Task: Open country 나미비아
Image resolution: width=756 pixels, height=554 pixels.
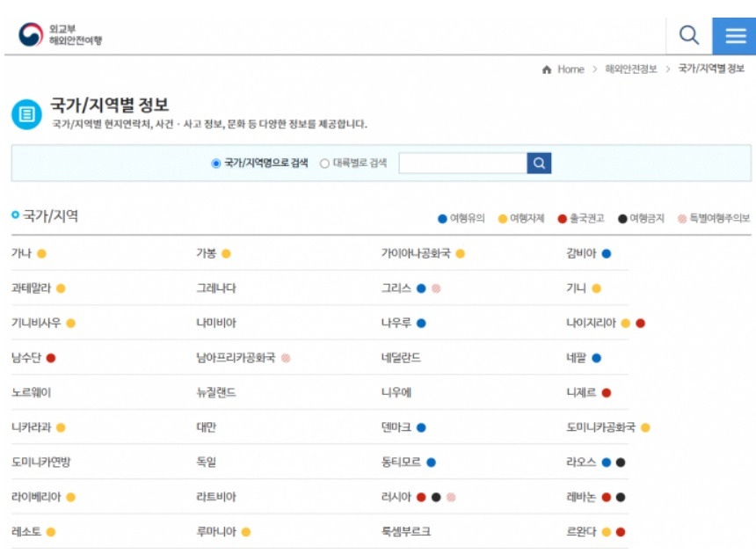Action: (x=216, y=323)
